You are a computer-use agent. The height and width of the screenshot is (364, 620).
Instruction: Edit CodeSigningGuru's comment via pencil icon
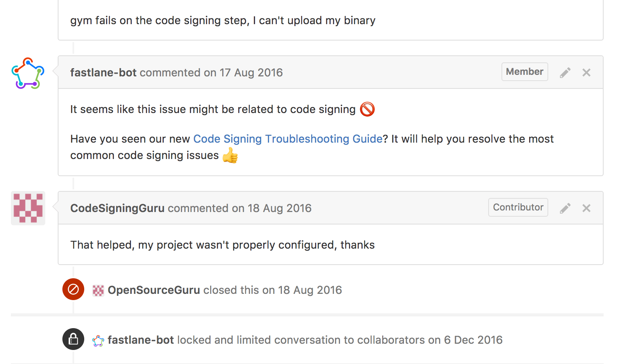pos(565,208)
